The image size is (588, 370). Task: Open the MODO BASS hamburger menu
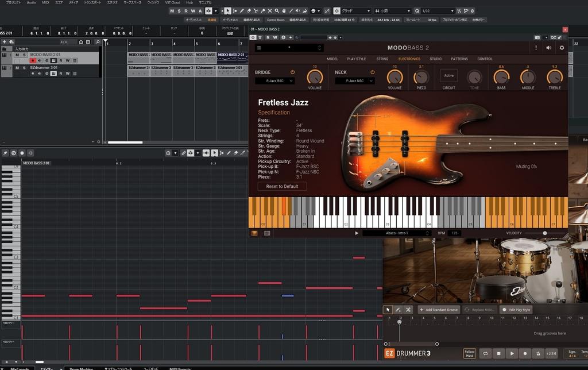(259, 48)
